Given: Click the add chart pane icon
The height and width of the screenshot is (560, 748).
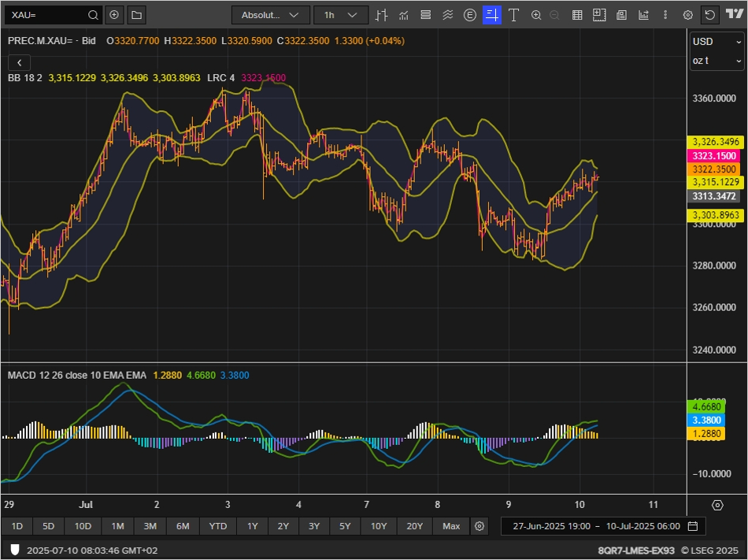Looking at the screenshot, I should point(599,15).
